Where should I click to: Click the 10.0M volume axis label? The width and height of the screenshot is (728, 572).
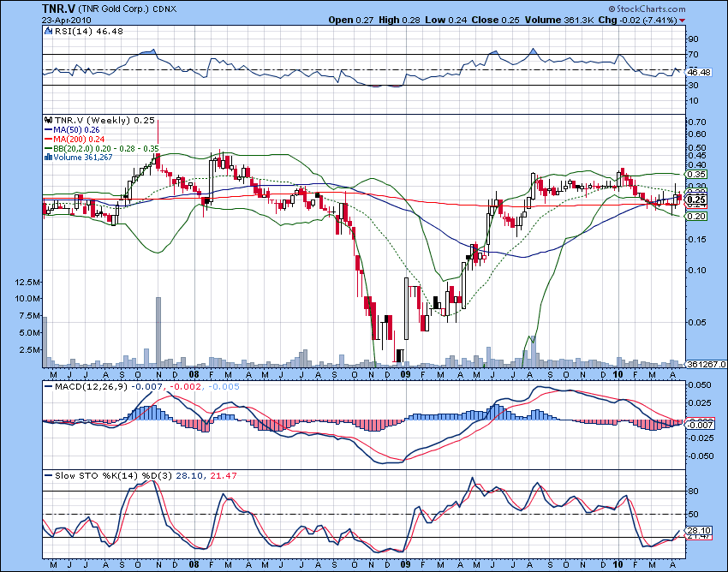tap(28, 299)
